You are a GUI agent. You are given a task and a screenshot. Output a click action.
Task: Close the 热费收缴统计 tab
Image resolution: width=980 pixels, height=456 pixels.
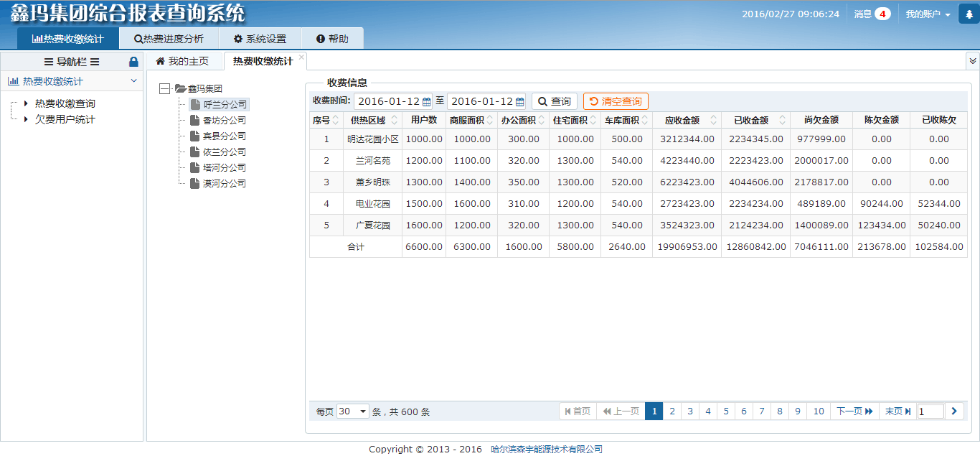tap(301, 57)
